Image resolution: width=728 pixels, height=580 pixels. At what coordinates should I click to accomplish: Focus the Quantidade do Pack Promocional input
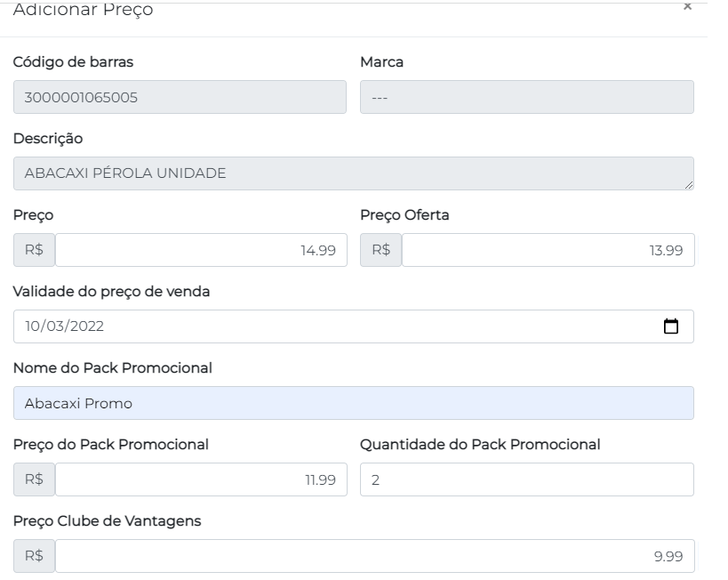pyautogui.click(x=526, y=479)
